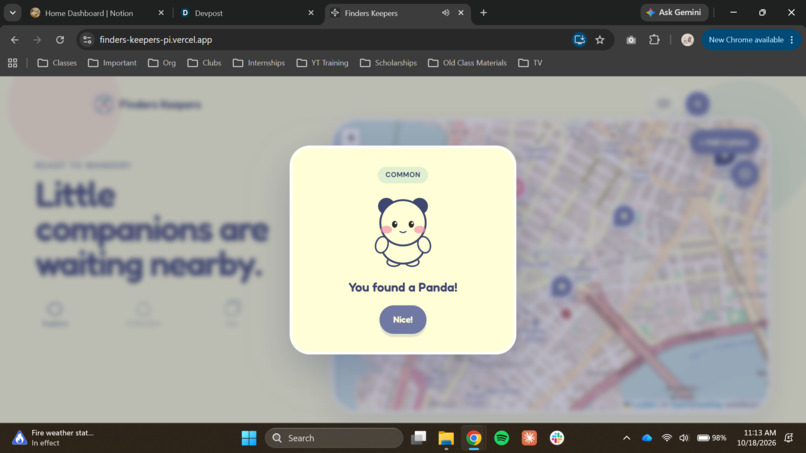Bookmark this page with the star
The width and height of the screenshot is (806, 453).
tap(600, 40)
